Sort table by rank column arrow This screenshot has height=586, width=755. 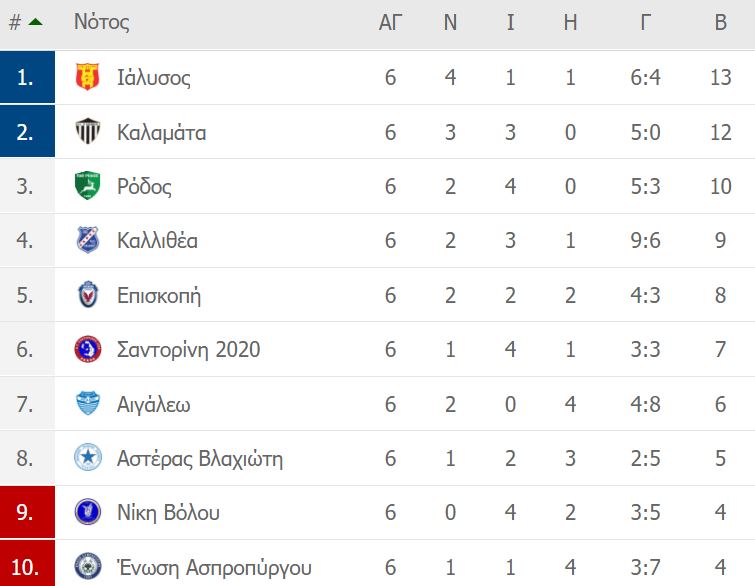pyautogui.click(x=35, y=22)
